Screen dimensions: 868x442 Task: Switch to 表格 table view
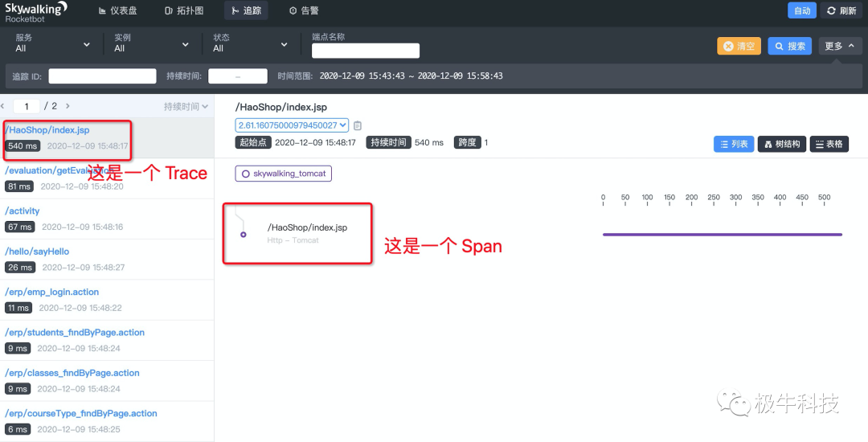[829, 144]
